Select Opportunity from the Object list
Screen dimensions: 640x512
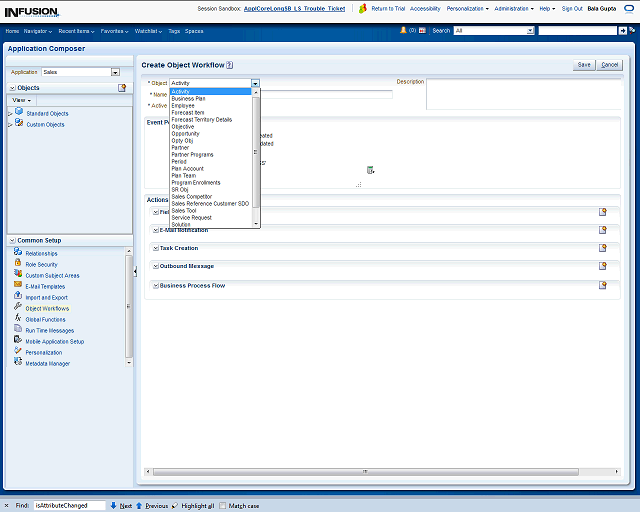click(185, 134)
